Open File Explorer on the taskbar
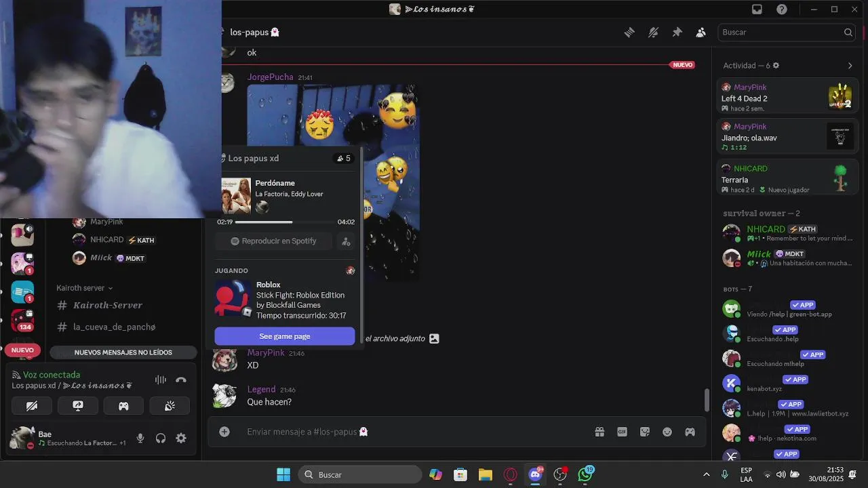The image size is (868, 488). pyautogui.click(x=486, y=474)
